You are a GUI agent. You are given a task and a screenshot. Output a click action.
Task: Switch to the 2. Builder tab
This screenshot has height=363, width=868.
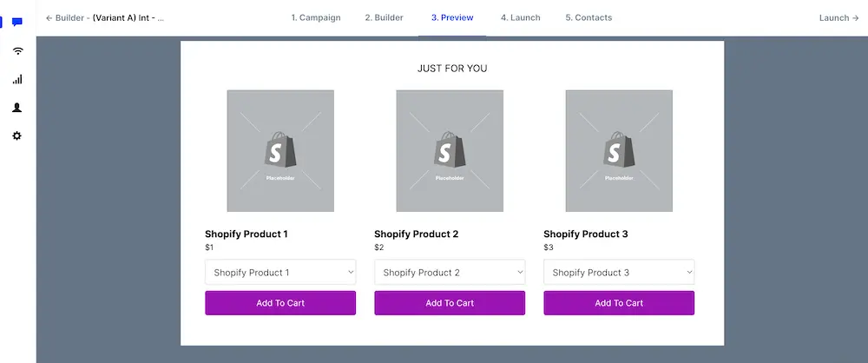[385, 17]
